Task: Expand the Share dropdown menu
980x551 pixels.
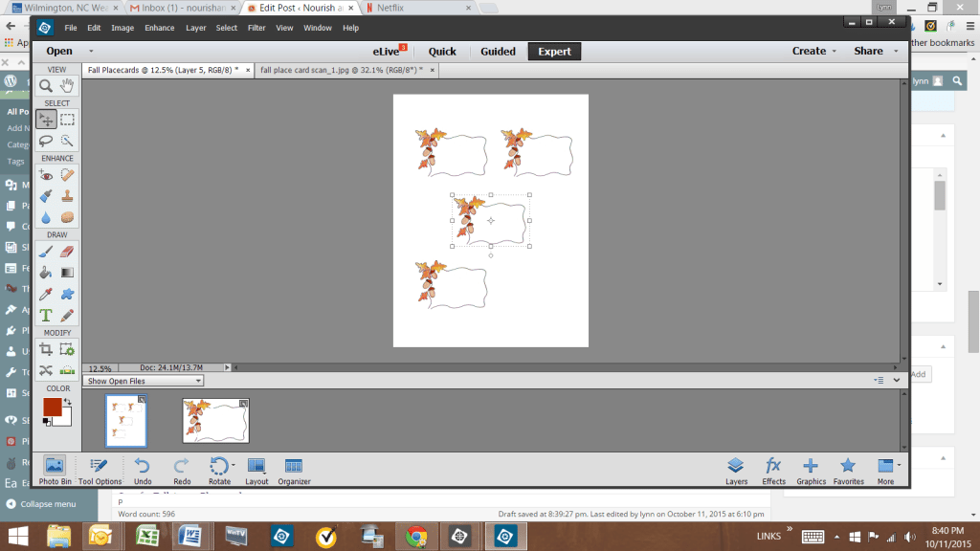Action: (x=873, y=52)
